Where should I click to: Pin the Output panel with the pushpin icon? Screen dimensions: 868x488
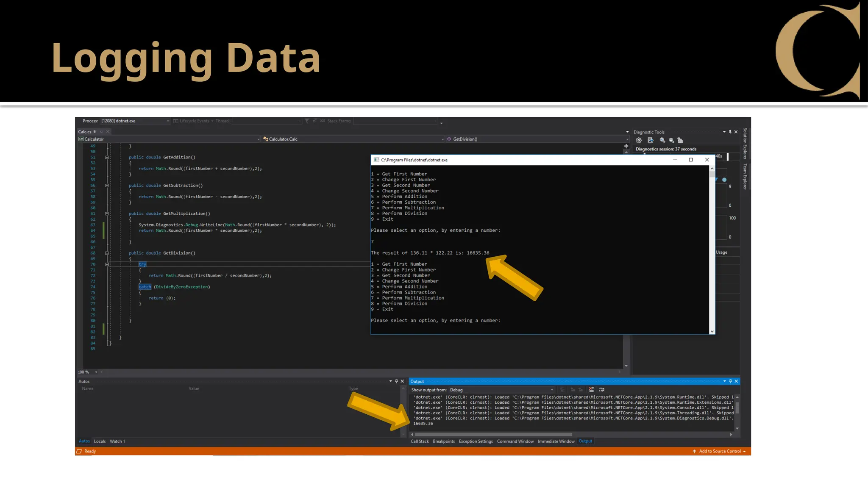tap(730, 381)
